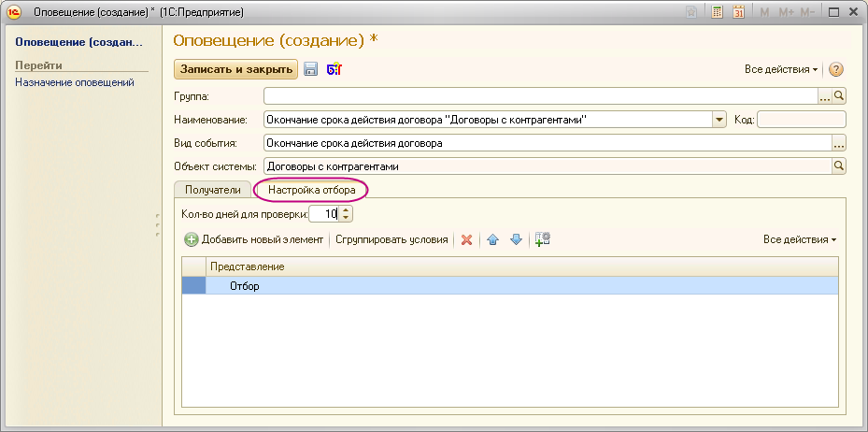Screen dimensions: 868x432
Task: Select the Настройка отбора tab
Action: click(x=311, y=189)
